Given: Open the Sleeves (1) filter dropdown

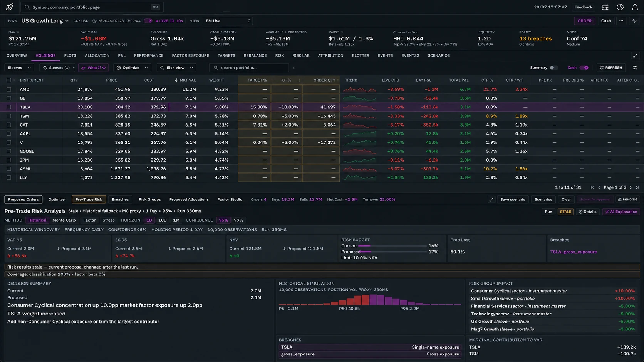Looking at the screenshot, I should pos(58,68).
